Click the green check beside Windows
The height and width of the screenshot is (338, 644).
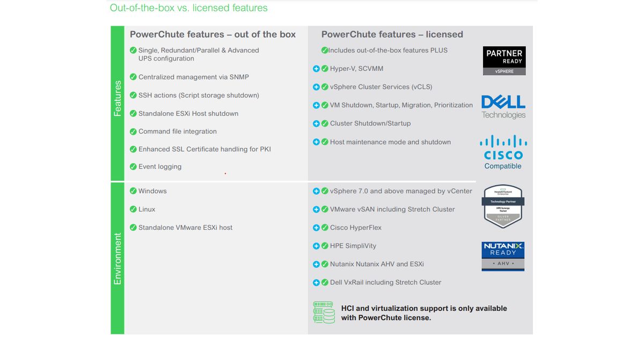[x=133, y=191]
